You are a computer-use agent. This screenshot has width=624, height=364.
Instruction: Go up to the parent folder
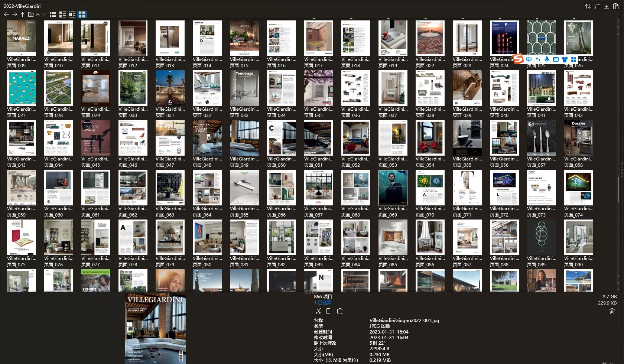22,14
